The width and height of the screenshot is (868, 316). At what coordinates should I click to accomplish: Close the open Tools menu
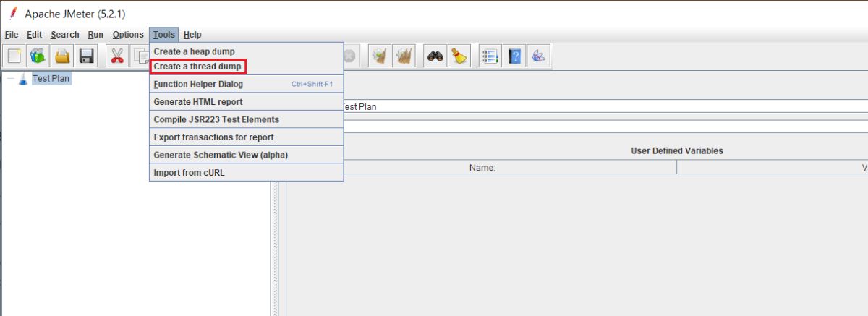pos(164,34)
